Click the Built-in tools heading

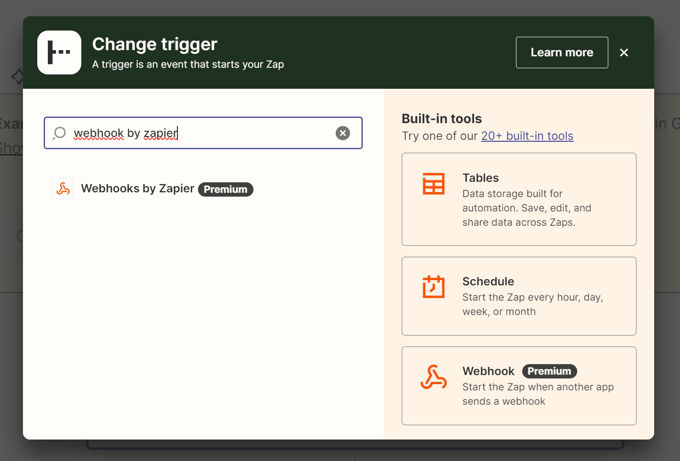coord(441,118)
